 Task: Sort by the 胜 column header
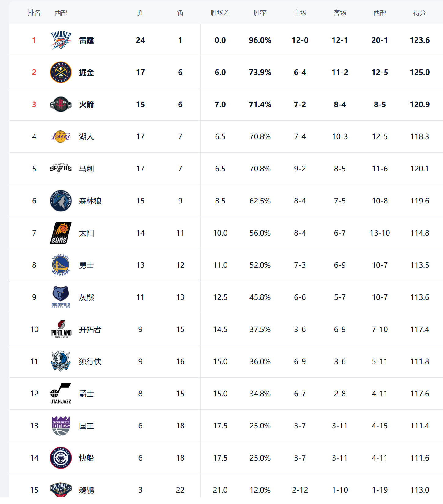pyautogui.click(x=140, y=13)
